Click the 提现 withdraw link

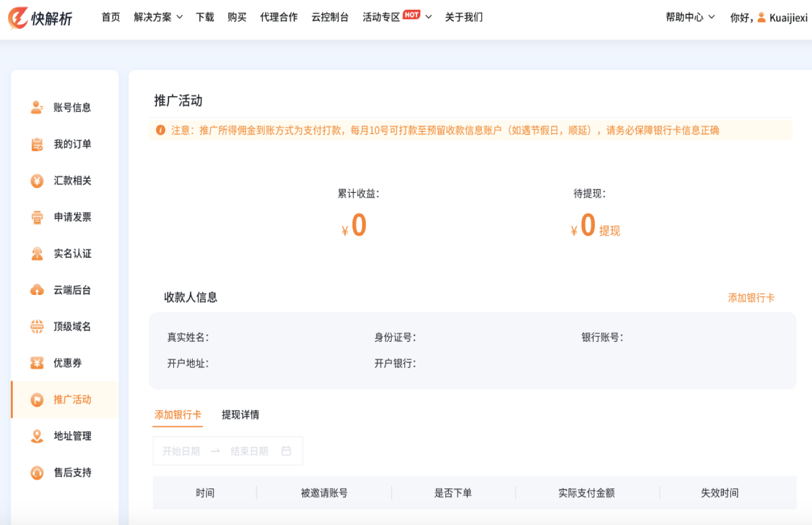pyautogui.click(x=609, y=231)
